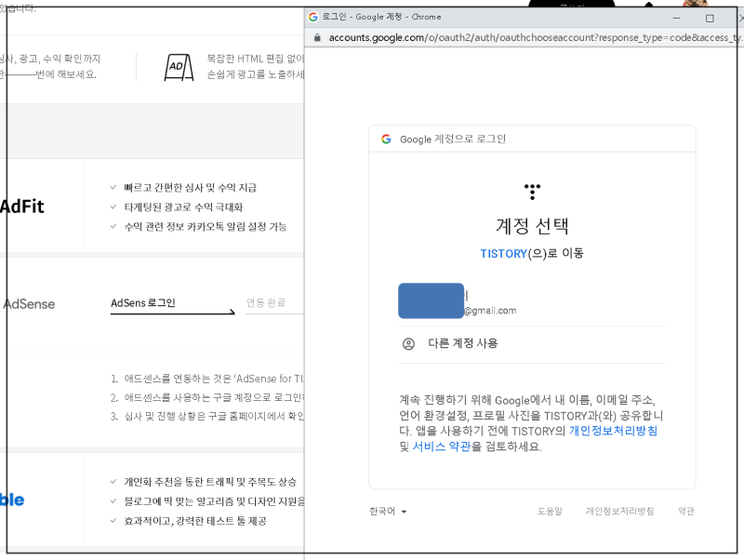Click 빠르고 간편한 심사 및 수익 지급 line
744x560 pixels.
tap(191, 188)
